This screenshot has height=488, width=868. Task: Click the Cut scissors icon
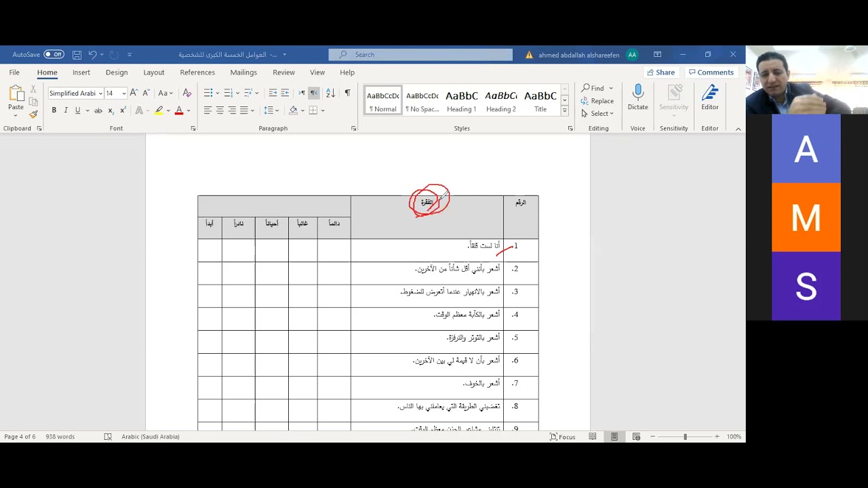33,89
